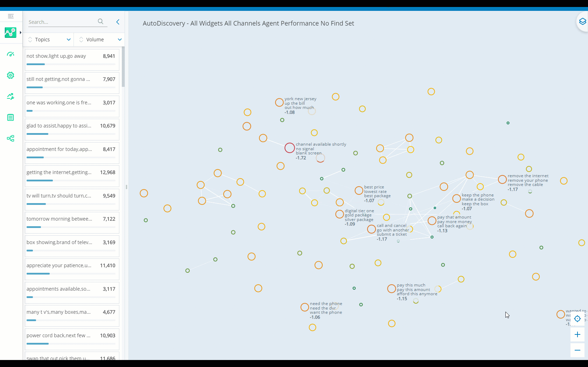Click the 'best price' cluster node
The height and width of the screenshot is (367, 588).
359,191
